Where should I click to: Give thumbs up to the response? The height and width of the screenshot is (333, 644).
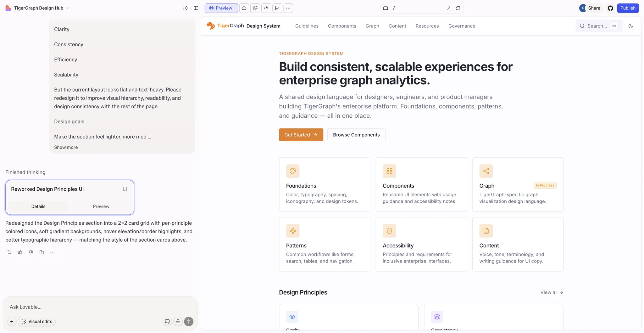pyautogui.click(x=20, y=252)
